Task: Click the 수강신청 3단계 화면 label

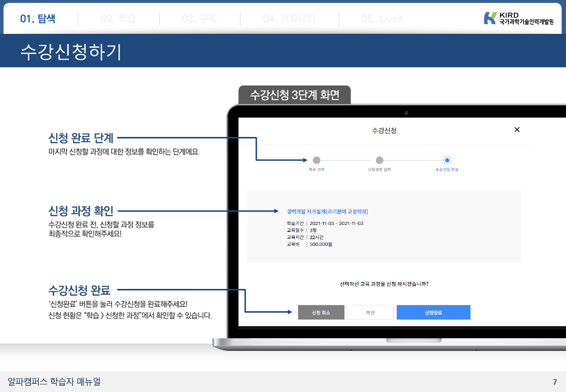Action: point(294,95)
